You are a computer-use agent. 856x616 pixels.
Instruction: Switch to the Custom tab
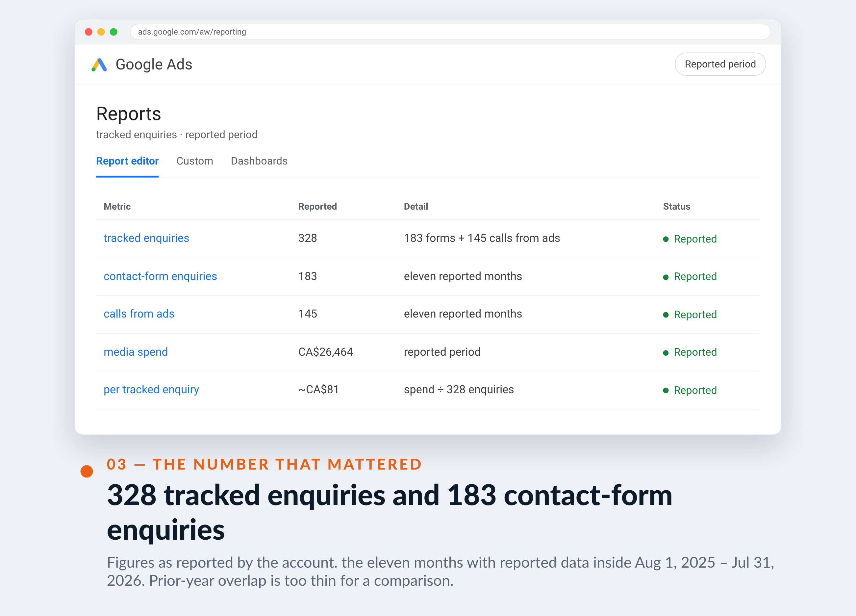[x=195, y=161]
